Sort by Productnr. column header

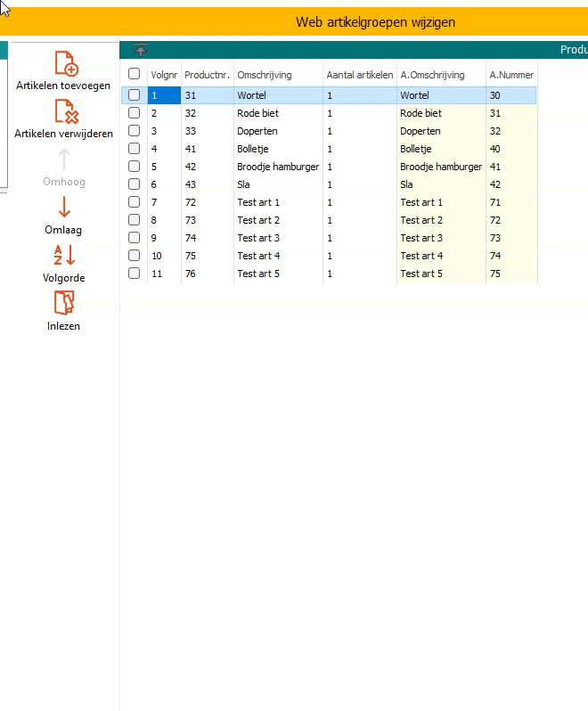point(208,75)
